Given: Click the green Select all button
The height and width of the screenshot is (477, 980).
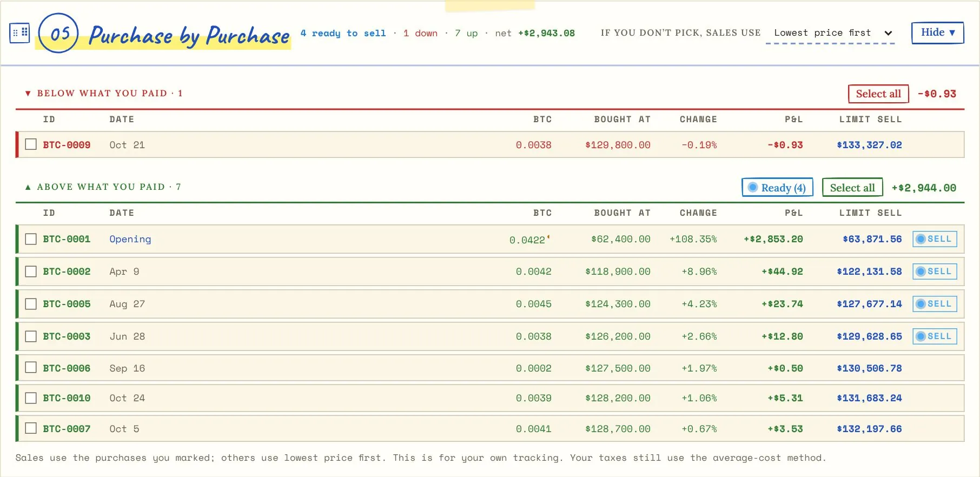Looking at the screenshot, I should click(852, 188).
